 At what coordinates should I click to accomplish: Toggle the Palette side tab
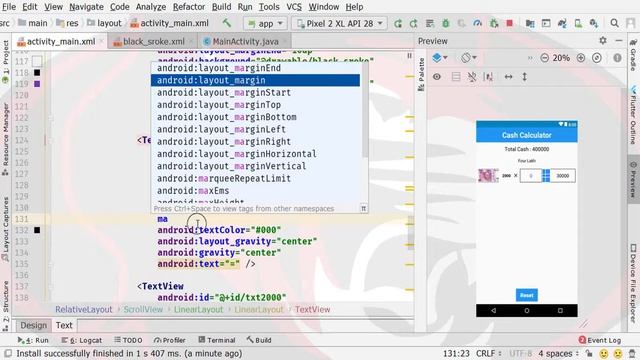421,74
